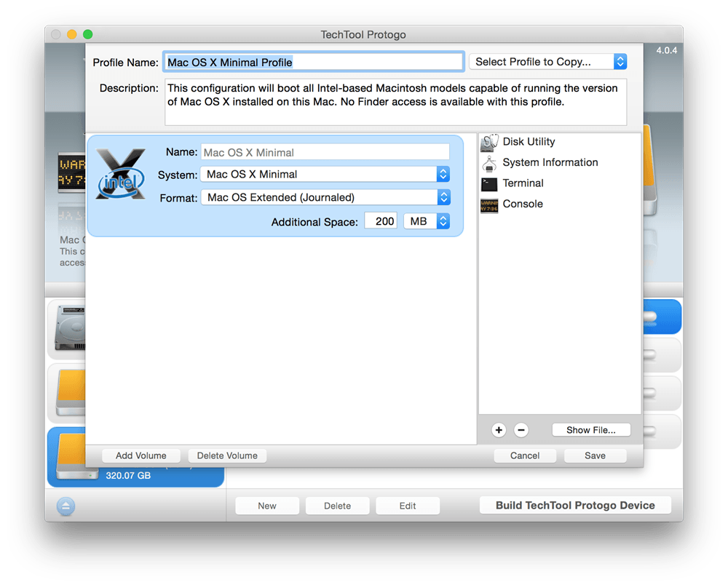
Task: Click the New button in the main window
Action: (x=267, y=506)
